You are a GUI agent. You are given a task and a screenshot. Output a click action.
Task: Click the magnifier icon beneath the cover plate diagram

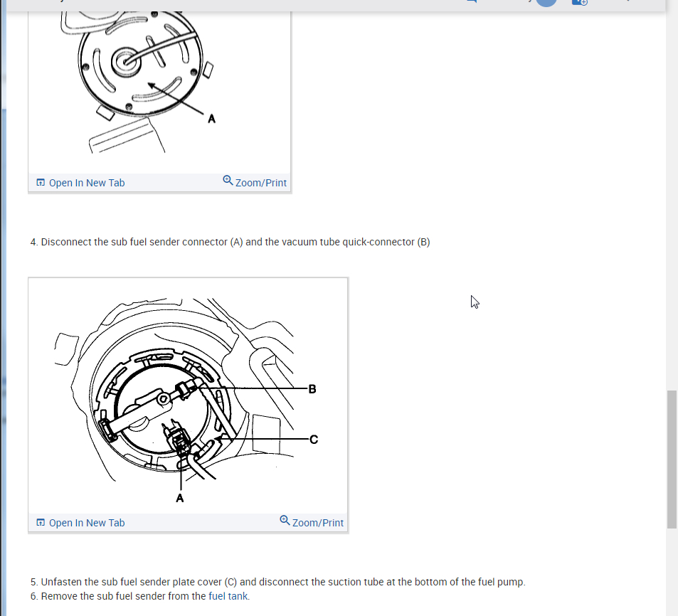click(x=228, y=180)
